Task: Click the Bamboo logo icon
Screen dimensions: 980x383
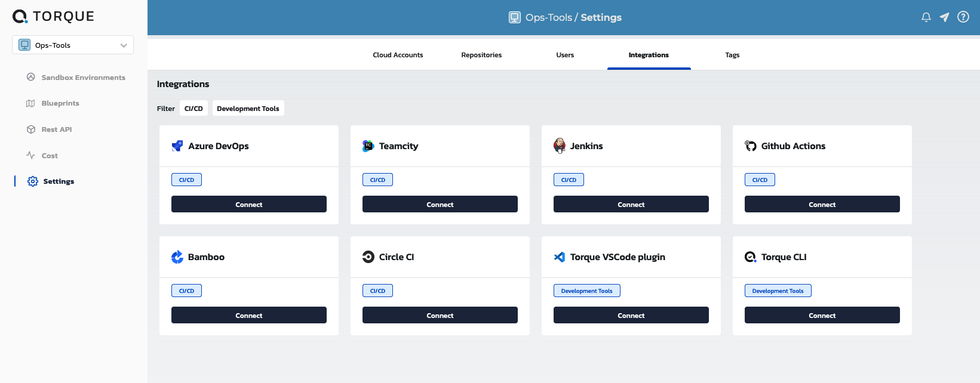Action: pyautogui.click(x=177, y=257)
